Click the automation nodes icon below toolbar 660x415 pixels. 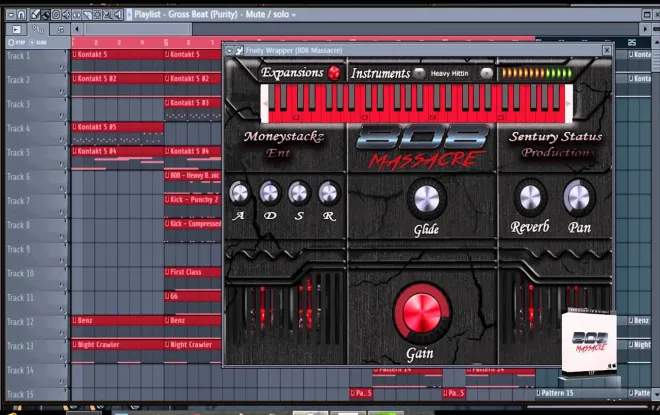(x=38, y=29)
